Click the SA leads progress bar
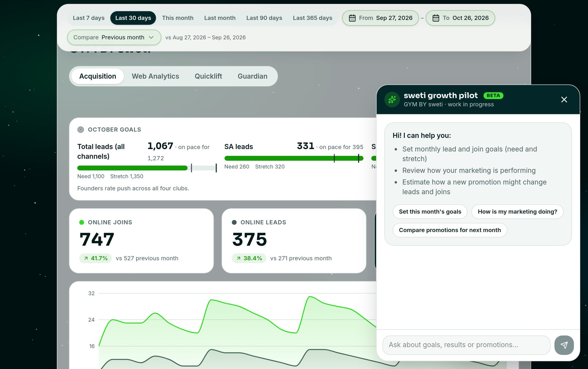The height and width of the screenshot is (369, 588). pos(294,158)
